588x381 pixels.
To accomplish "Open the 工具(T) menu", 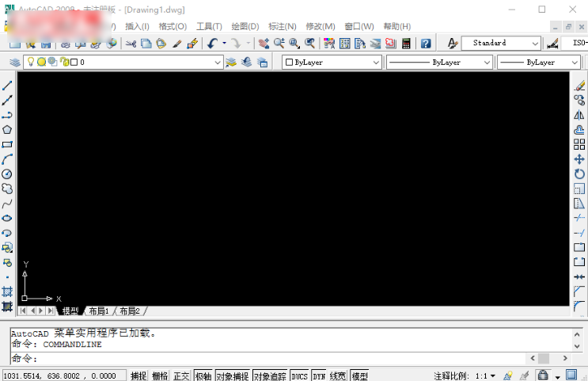I will (x=209, y=26).
